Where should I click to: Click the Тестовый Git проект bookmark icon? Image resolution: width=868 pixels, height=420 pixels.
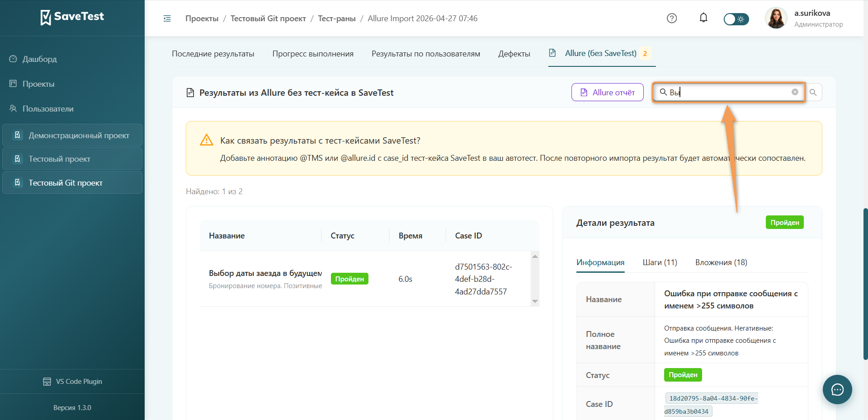click(18, 182)
